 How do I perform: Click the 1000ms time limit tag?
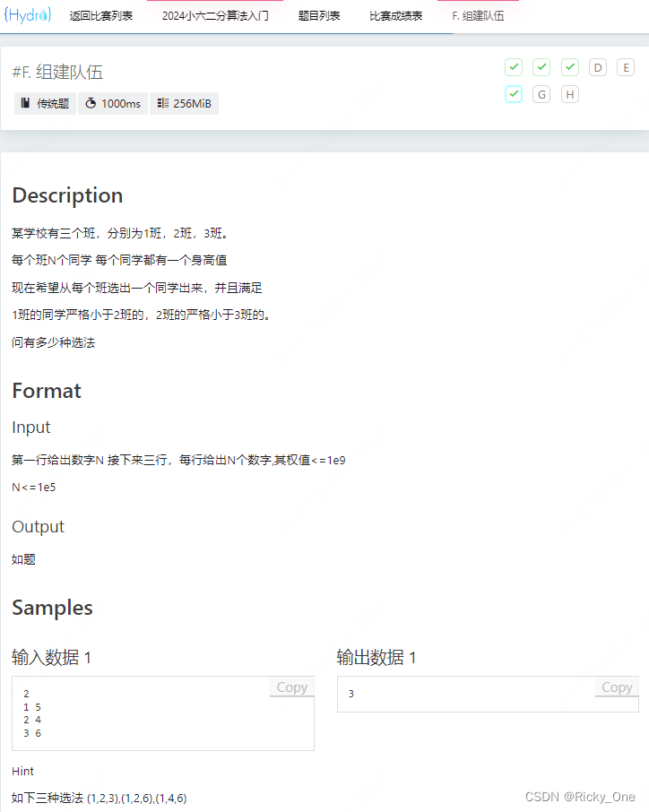point(113,104)
